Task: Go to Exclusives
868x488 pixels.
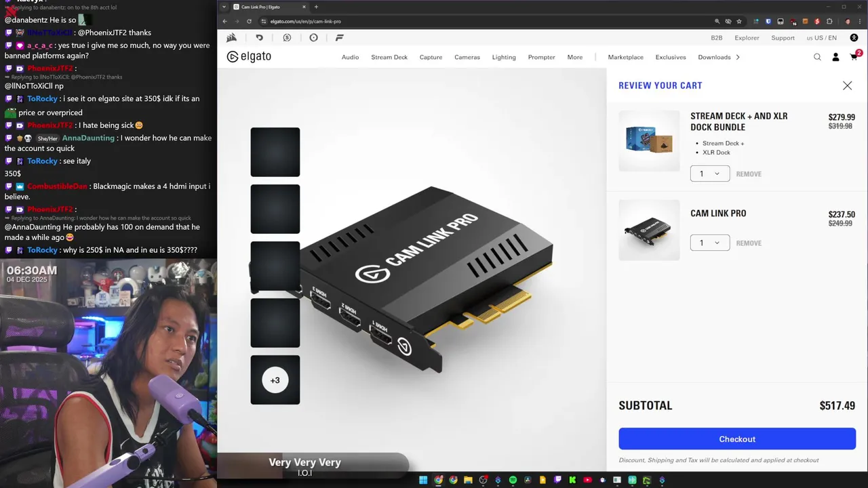Action: tap(671, 57)
